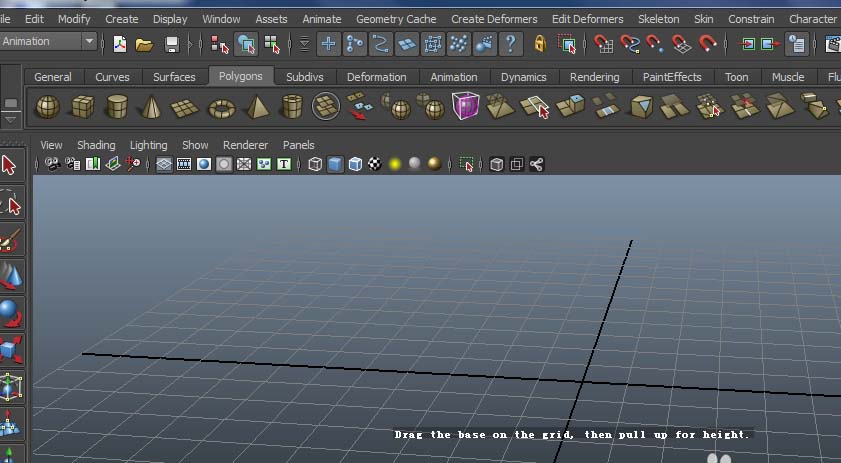Create a polygon cube from the shelf
Viewport: 841px width, 463px height.
point(82,106)
